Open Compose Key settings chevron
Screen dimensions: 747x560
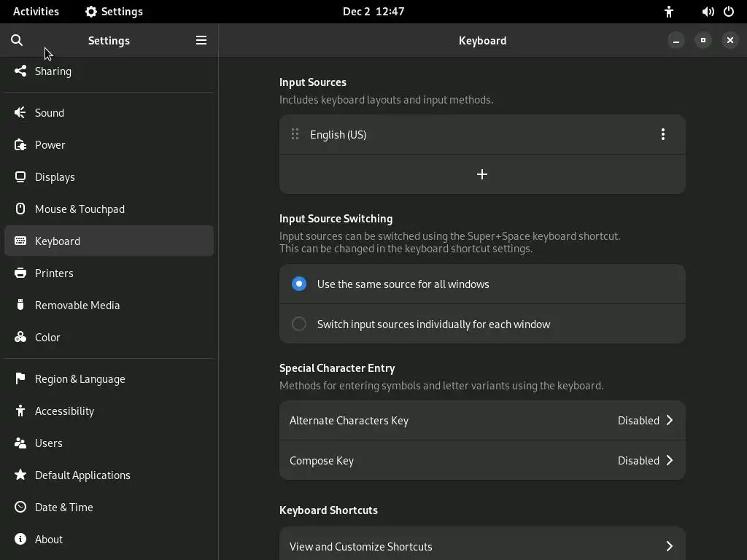669,460
